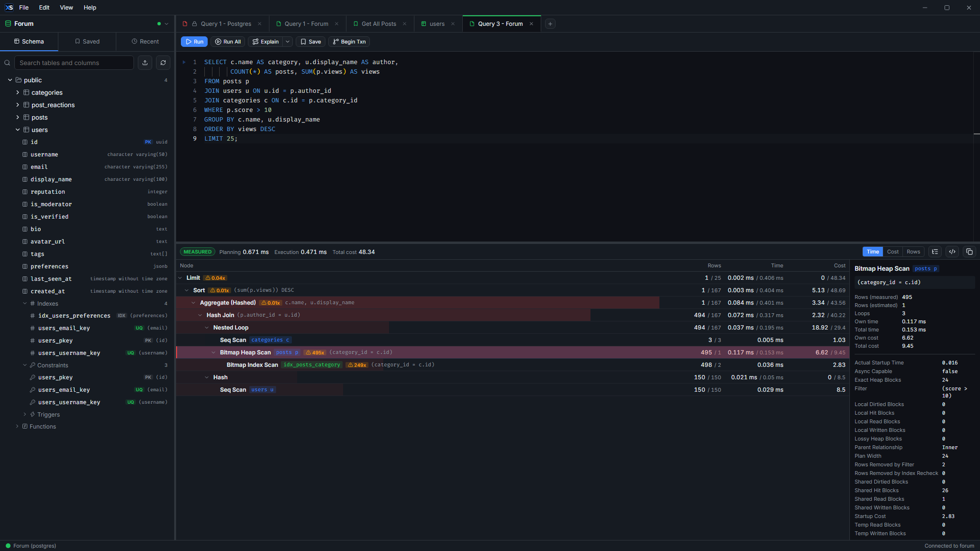
Task: Click the search magnifier icon
Action: (x=7, y=63)
